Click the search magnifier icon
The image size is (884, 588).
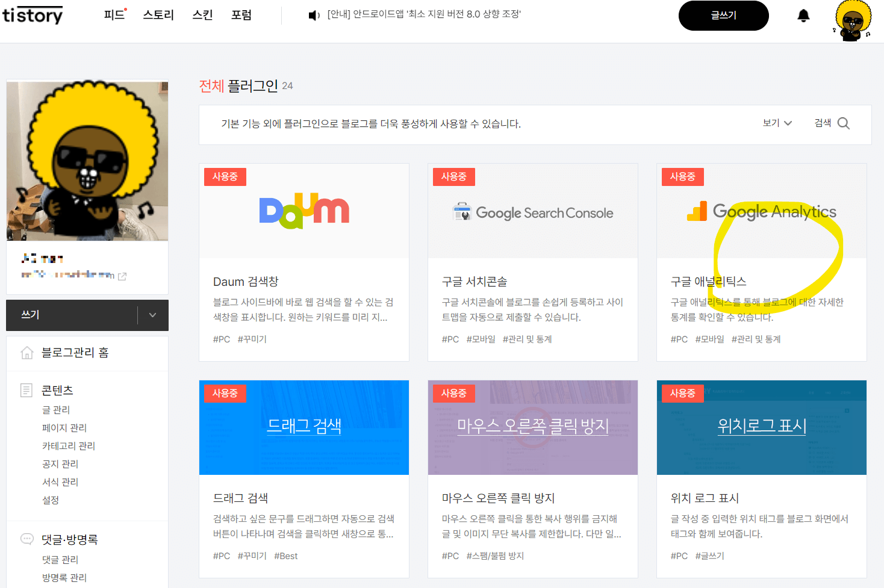coord(844,123)
